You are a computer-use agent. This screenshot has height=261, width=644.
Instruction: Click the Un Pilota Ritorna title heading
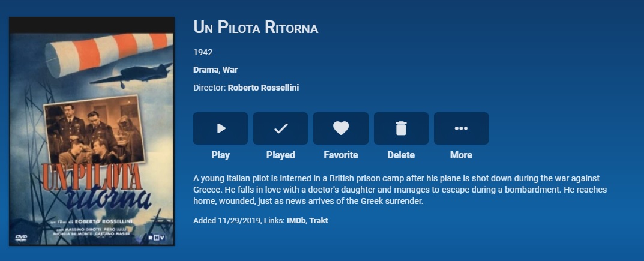point(256,28)
